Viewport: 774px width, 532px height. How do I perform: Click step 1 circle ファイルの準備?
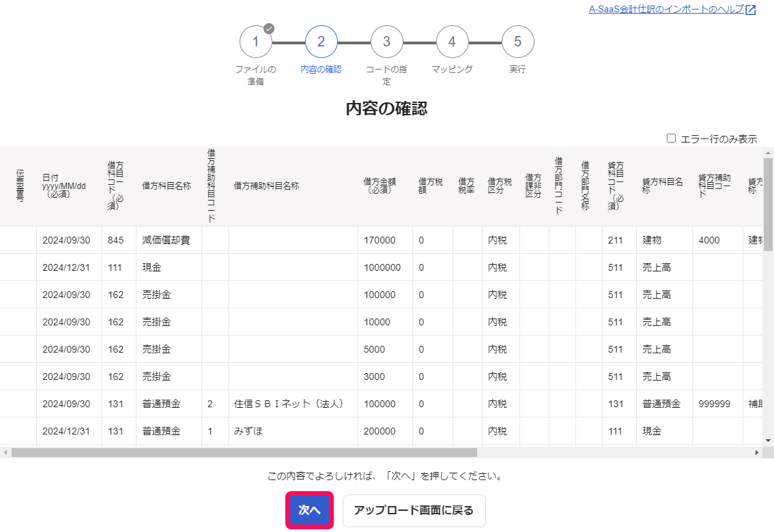256,42
